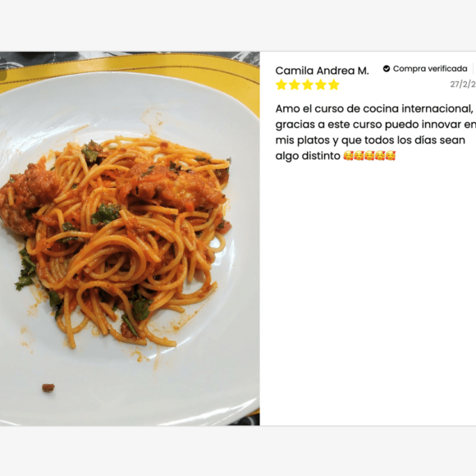This screenshot has width=476, height=476.
Task: Click the "algo distinto" text
Action: pos(308,156)
